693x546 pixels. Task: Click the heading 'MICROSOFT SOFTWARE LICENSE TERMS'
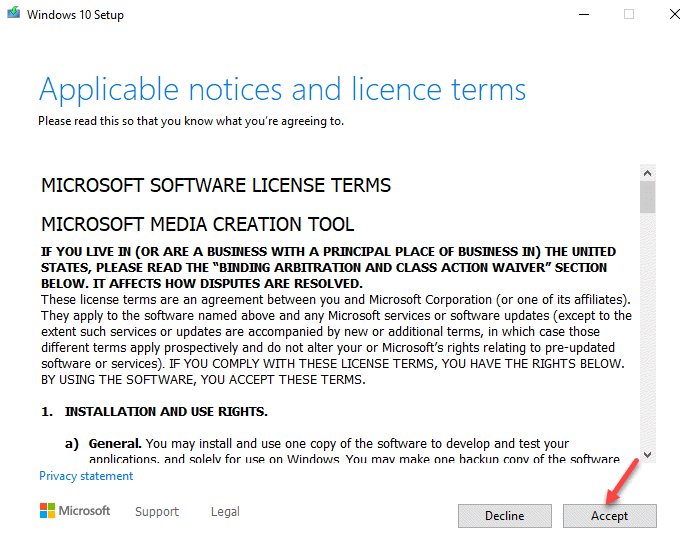216,185
